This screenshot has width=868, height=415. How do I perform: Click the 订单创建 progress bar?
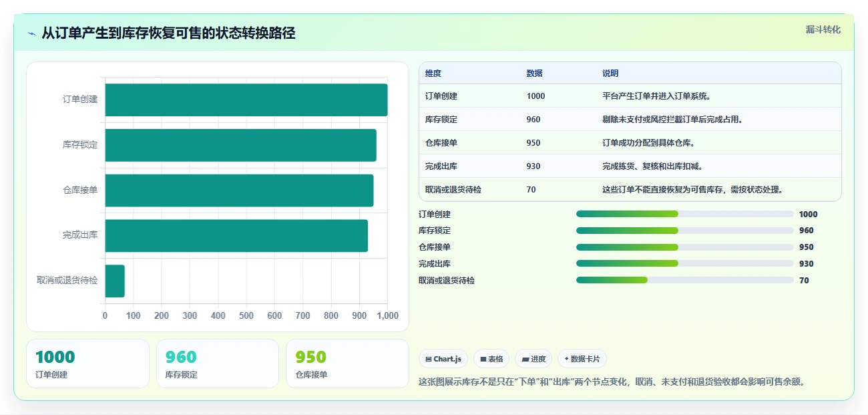point(684,214)
